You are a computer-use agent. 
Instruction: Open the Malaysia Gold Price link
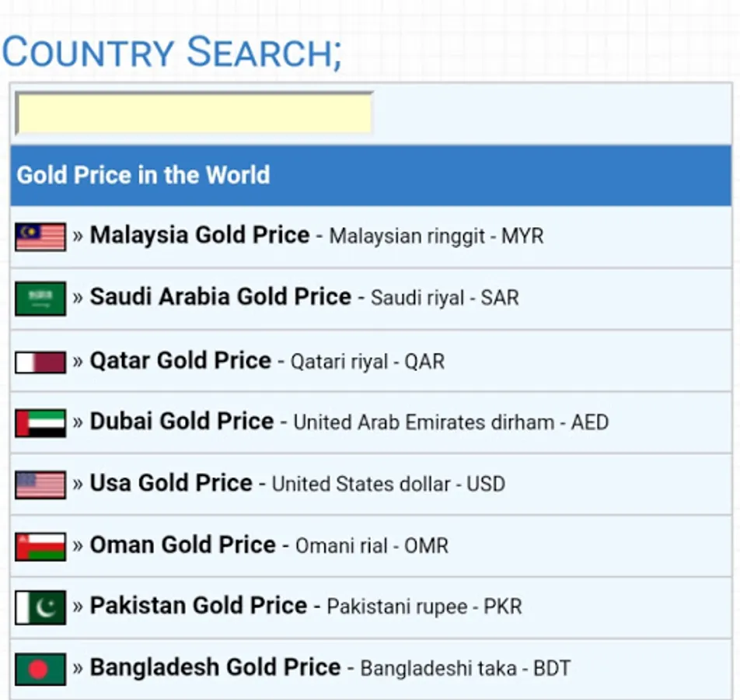200,235
